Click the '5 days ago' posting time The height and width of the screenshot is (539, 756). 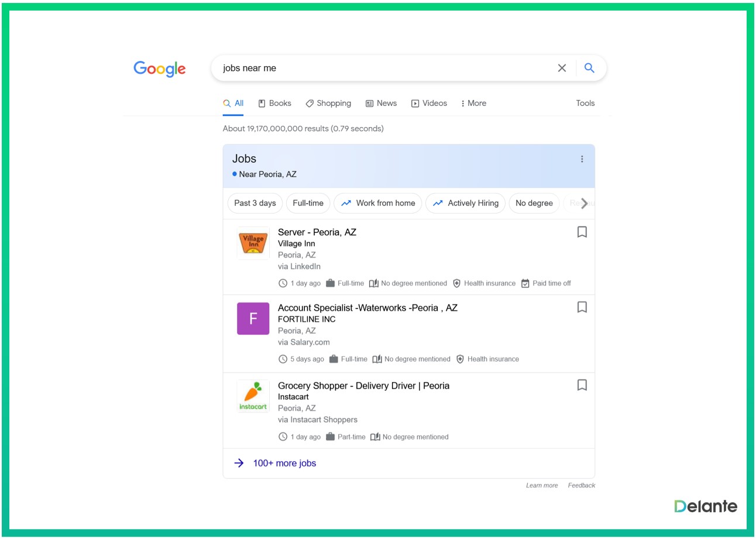307,359
